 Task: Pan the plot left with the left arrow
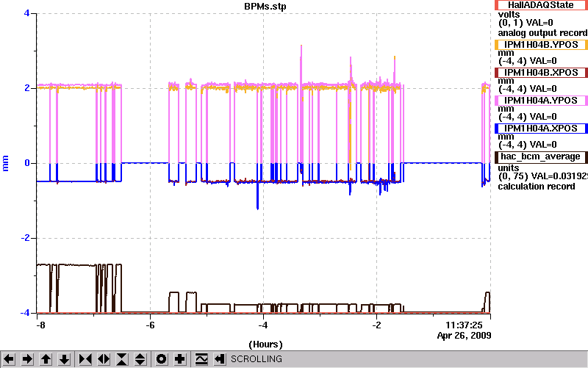(9, 359)
